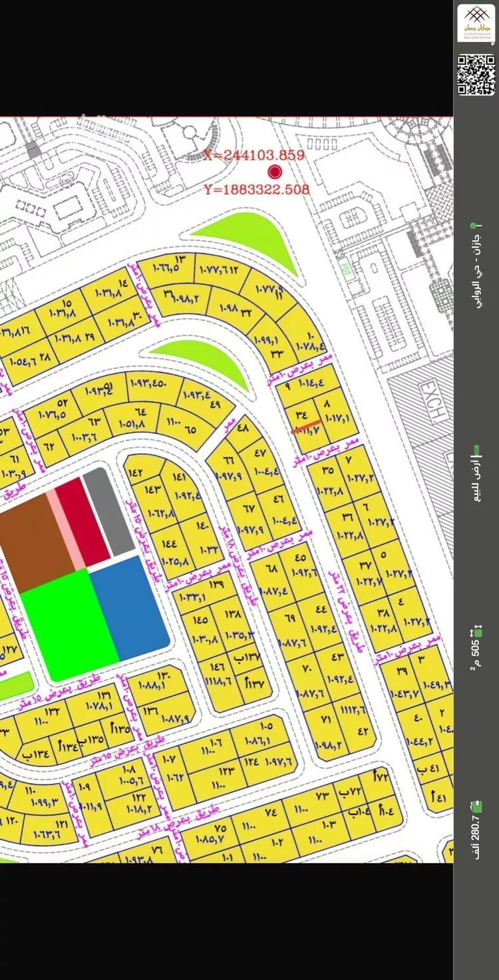The image size is (499, 980).
Task: Click the green wallet price icon
Action: [476, 806]
